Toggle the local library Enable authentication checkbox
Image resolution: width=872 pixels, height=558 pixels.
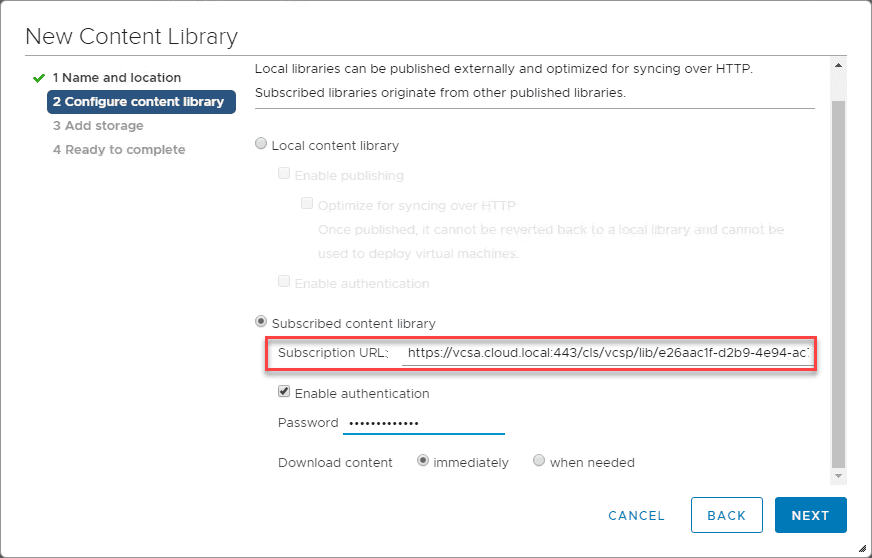285,283
